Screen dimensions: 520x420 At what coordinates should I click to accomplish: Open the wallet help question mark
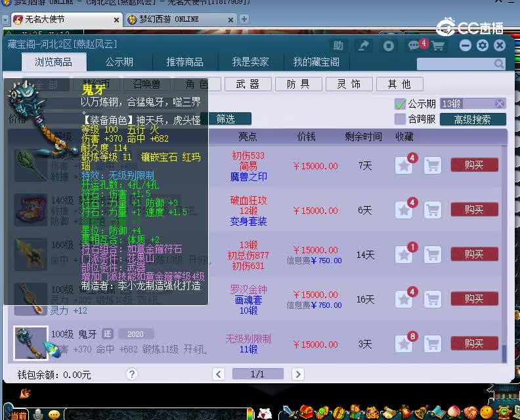click(132, 374)
